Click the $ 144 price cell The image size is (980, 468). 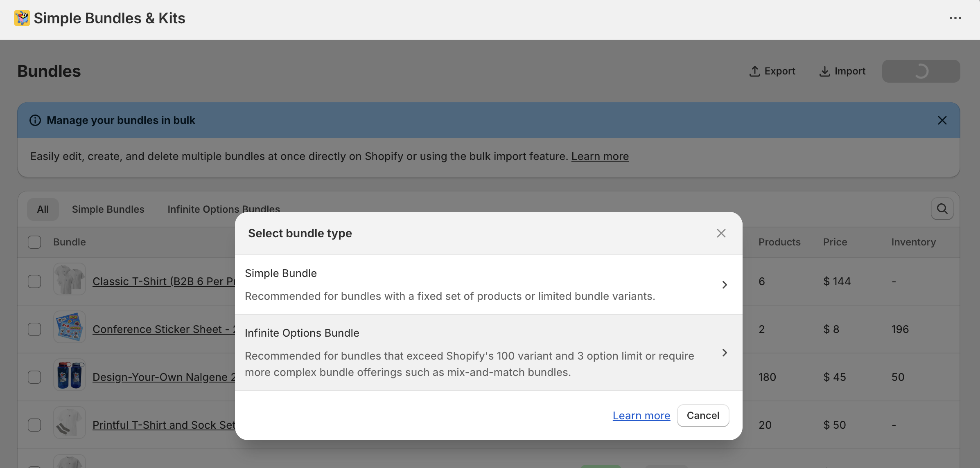[837, 281]
